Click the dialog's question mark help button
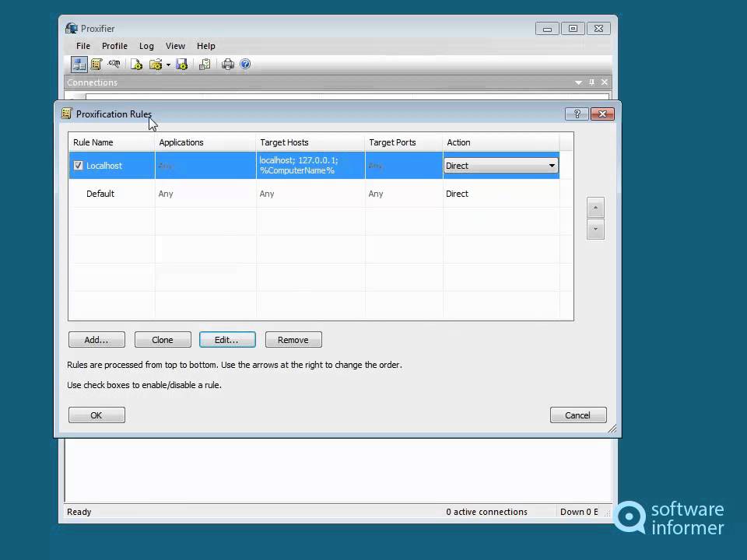The image size is (747, 560). point(577,114)
